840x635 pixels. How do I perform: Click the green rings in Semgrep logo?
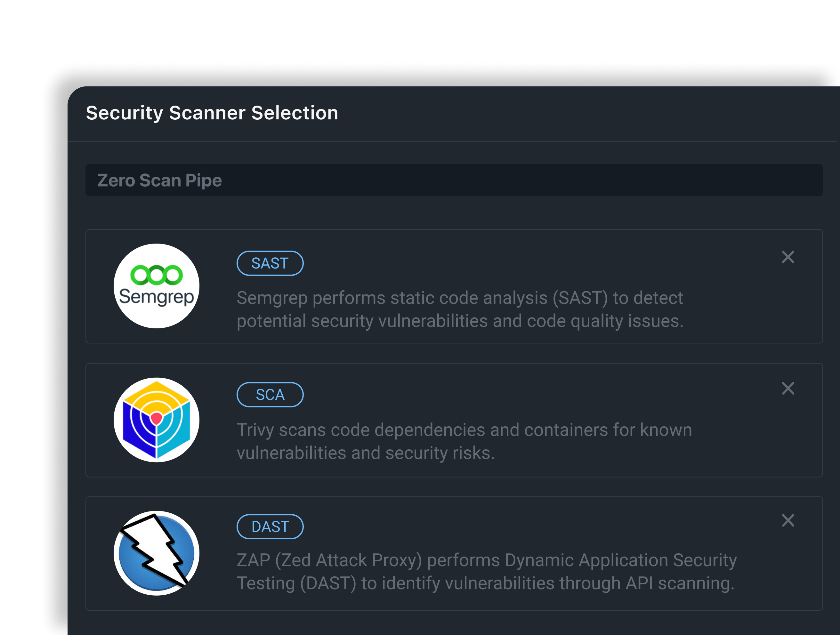click(156, 275)
